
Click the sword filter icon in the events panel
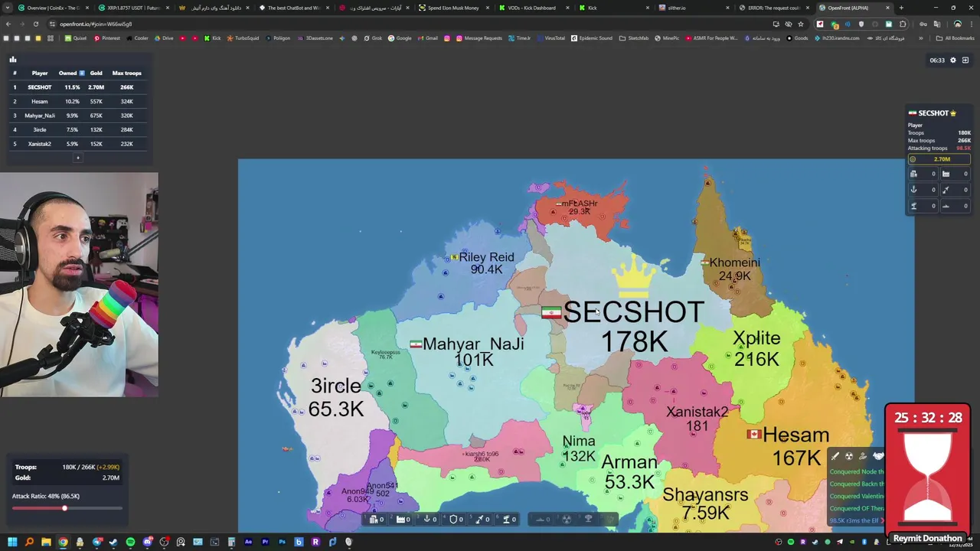pos(835,456)
